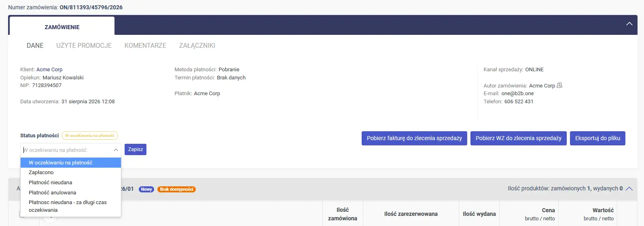The height and width of the screenshot is (226, 644).
Task: Click 'Pobierz fakturę do zlecenia sprzedaży'
Action: [x=414, y=138]
